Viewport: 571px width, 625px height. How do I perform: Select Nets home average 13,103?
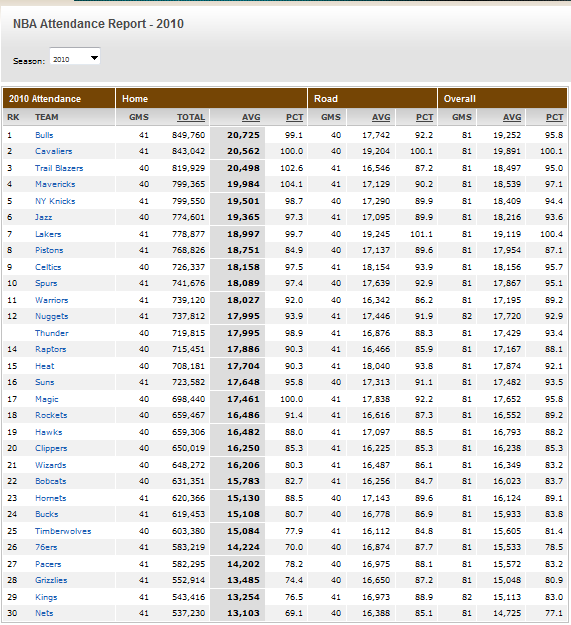(243, 613)
